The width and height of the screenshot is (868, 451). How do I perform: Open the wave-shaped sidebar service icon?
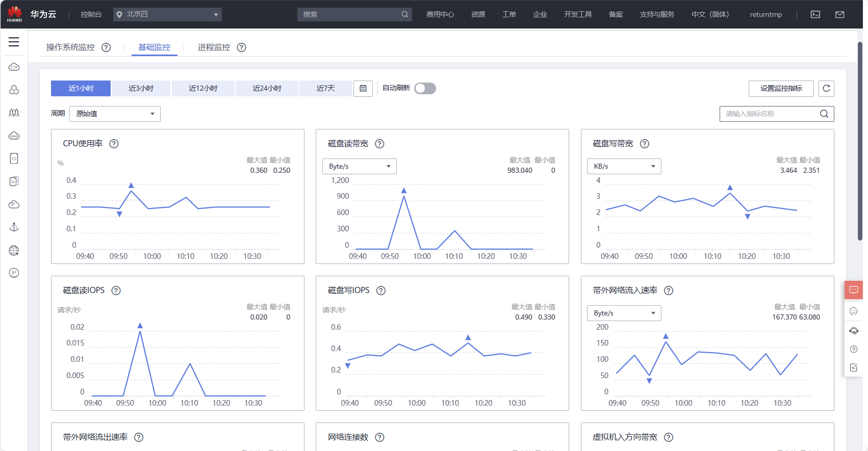point(14,113)
